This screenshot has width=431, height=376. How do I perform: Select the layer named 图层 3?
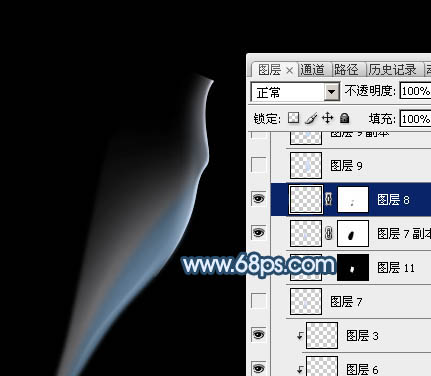point(362,336)
